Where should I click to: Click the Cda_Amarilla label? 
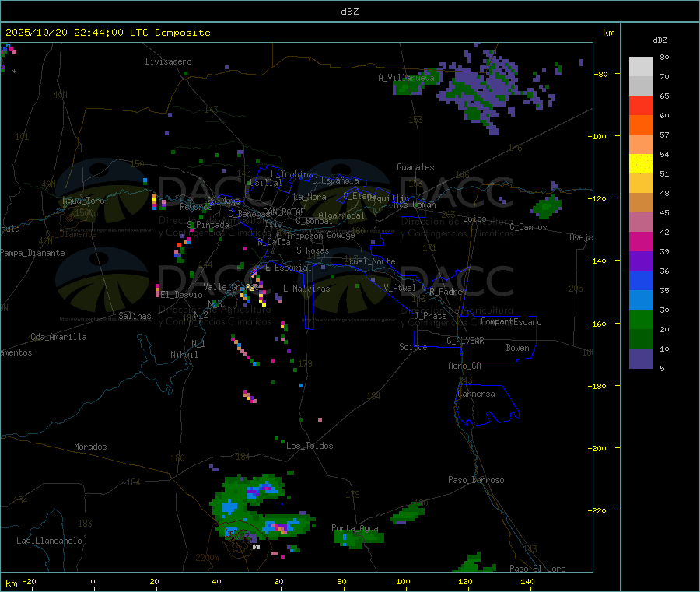pos(58,337)
